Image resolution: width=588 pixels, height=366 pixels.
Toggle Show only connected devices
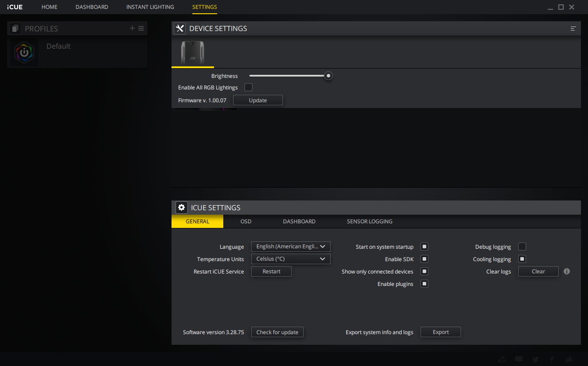pyautogui.click(x=424, y=271)
